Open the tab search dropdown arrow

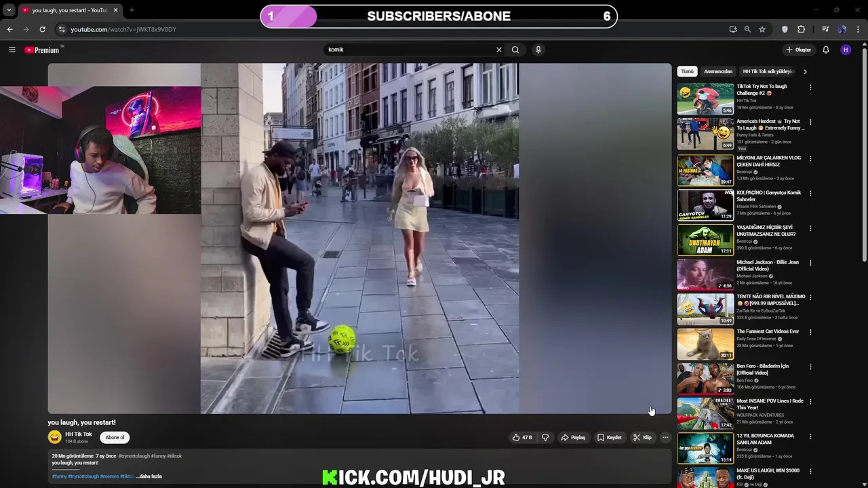tap(9, 10)
